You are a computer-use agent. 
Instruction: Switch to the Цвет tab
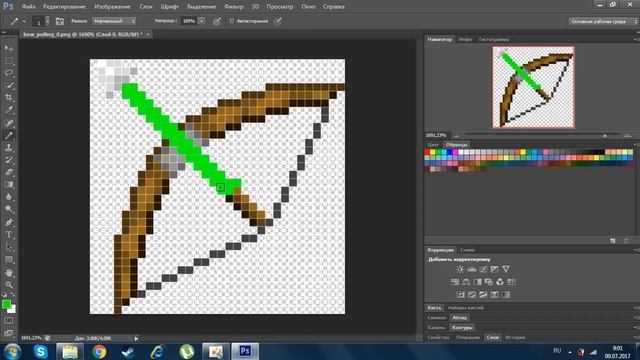click(433, 144)
